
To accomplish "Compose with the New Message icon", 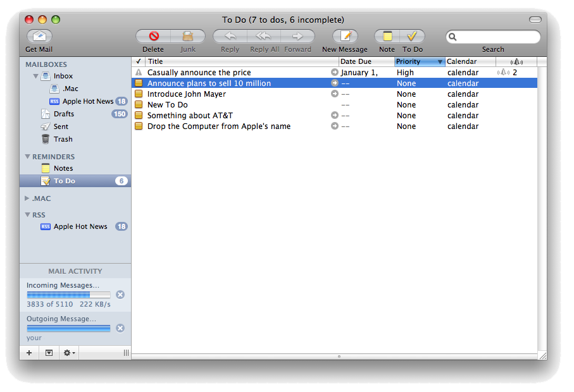I will 345,36.
